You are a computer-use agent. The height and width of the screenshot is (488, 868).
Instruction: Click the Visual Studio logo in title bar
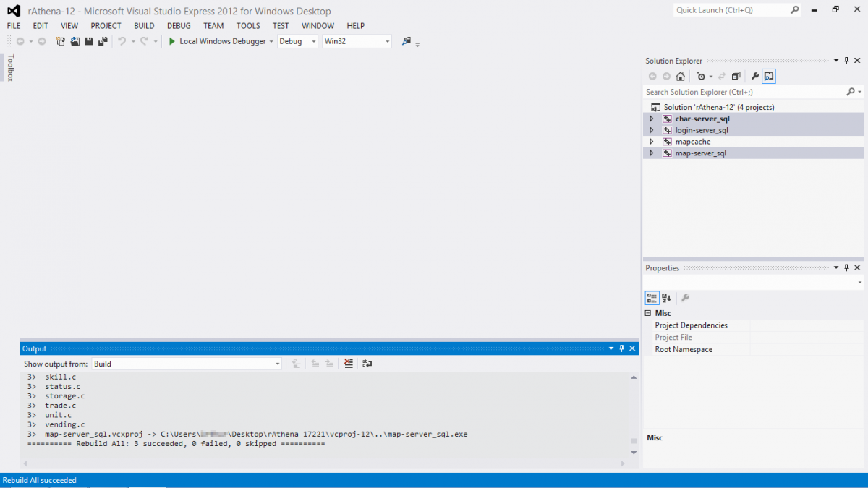click(x=13, y=10)
